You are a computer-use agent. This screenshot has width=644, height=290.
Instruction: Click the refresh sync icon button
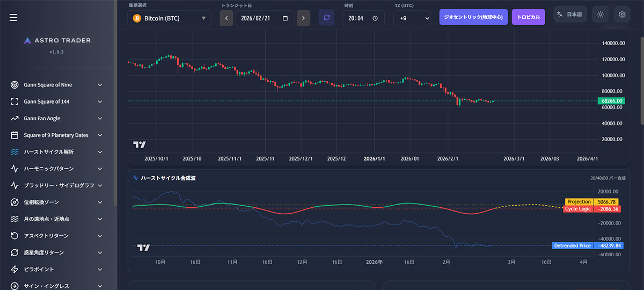click(326, 18)
